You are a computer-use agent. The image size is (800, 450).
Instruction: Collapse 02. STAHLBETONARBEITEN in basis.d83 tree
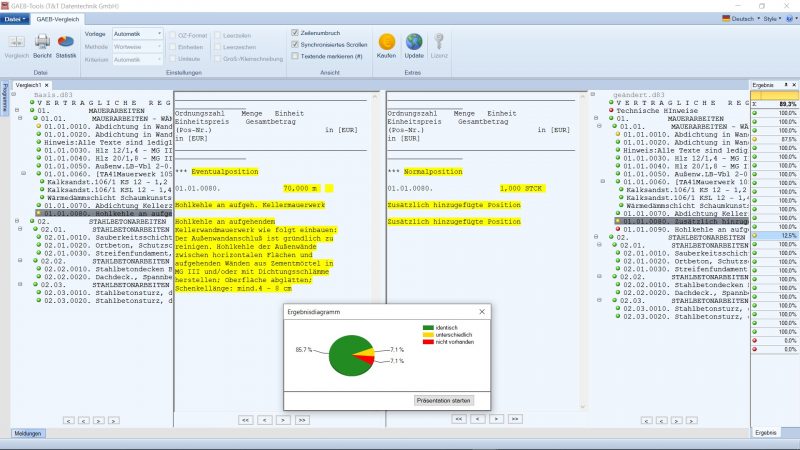coord(17,221)
